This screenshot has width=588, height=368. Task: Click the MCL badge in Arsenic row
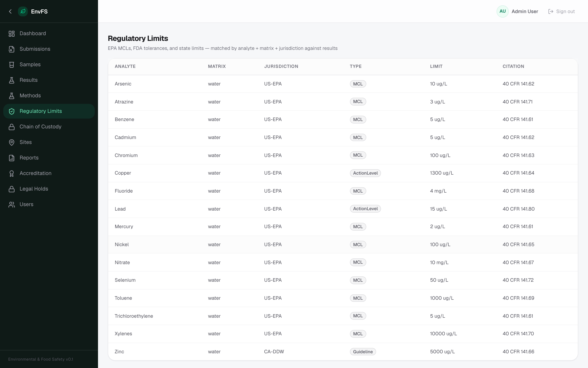click(358, 84)
